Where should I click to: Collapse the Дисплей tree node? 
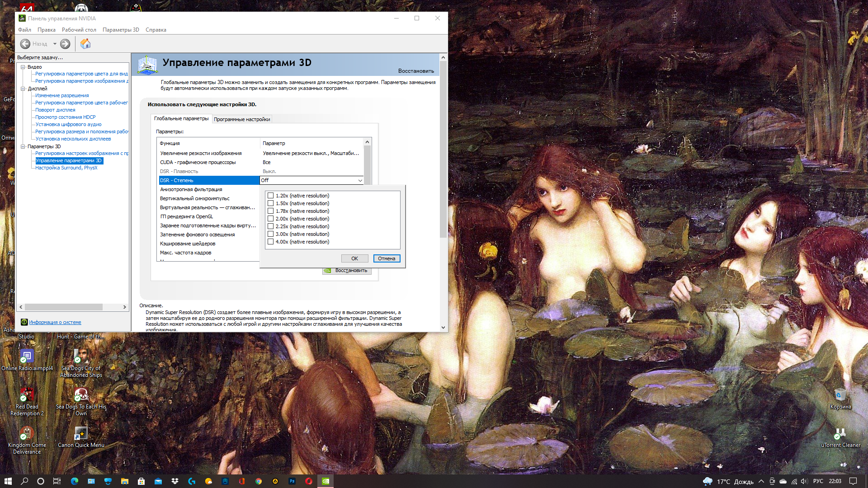[x=23, y=89]
